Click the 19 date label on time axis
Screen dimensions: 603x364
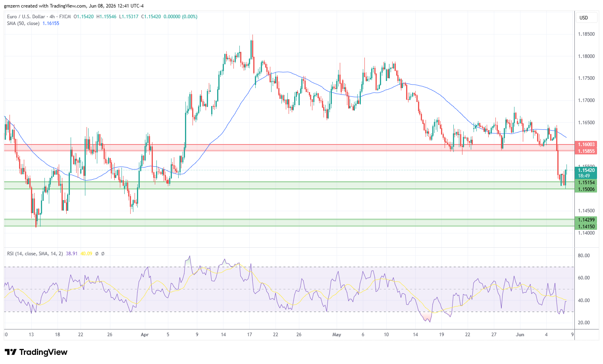[441, 335]
